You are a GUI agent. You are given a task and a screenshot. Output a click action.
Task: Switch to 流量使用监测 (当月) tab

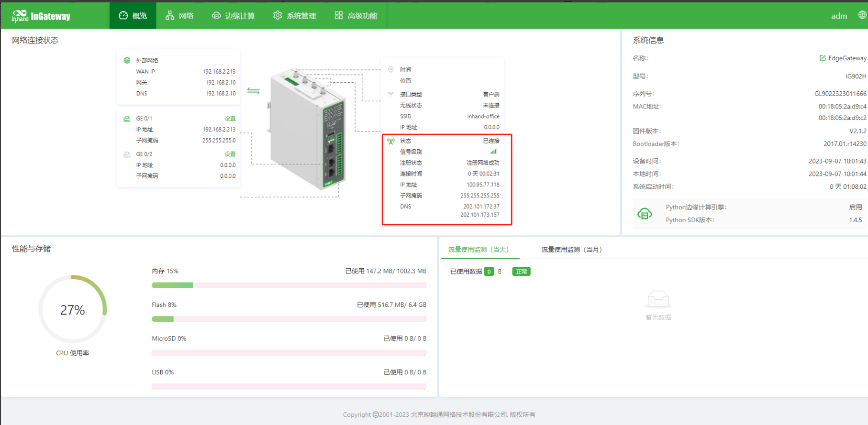[x=571, y=250]
